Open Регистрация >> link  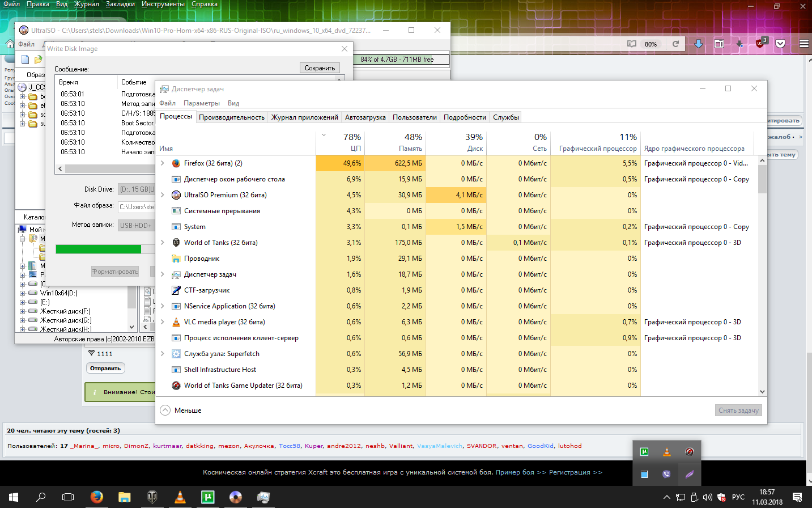(x=576, y=472)
